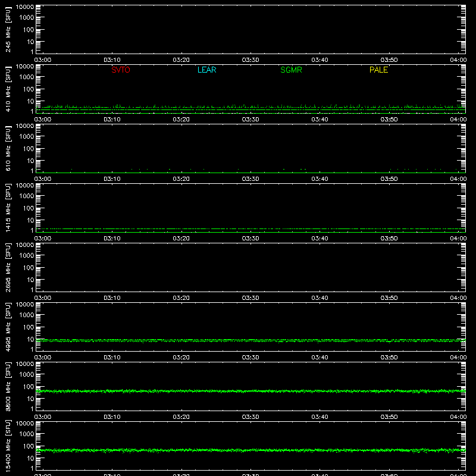This screenshot has width=476, height=476.
Task: Click the 1000 tick of the 410 MHz axis
Action: [27, 77]
